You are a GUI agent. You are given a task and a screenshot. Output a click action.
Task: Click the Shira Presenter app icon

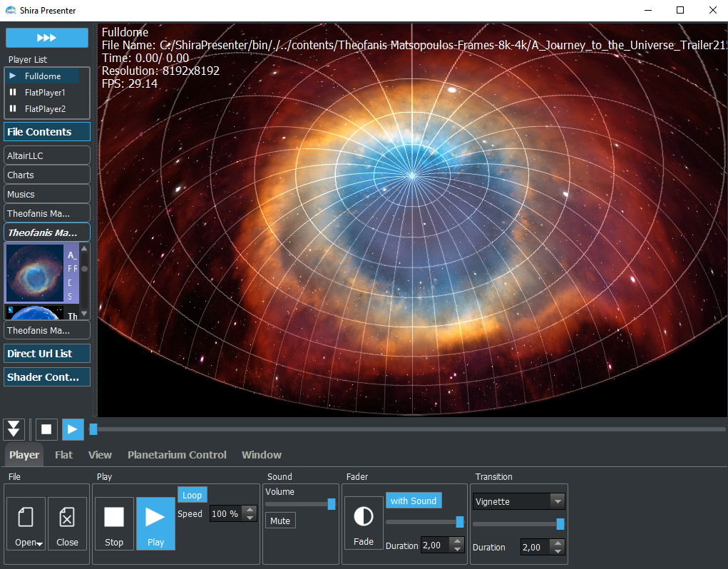point(10,10)
